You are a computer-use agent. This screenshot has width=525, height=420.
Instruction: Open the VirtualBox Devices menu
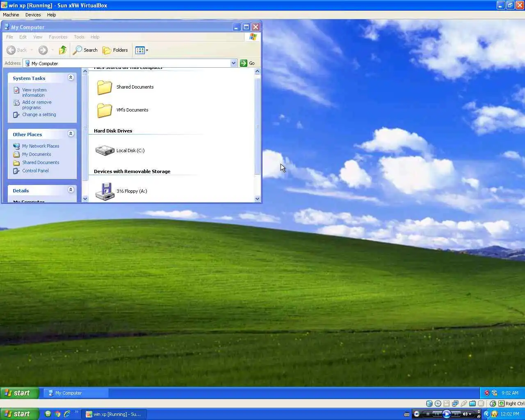pos(33,15)
